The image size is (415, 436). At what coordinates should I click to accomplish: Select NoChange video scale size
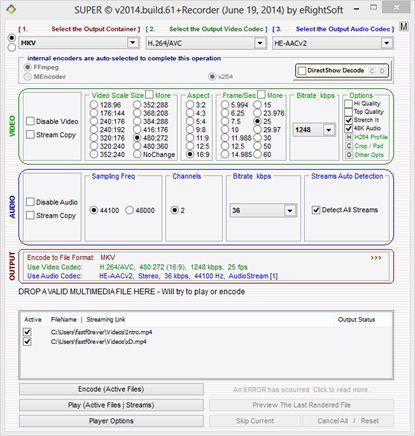[x=137, y=155]
